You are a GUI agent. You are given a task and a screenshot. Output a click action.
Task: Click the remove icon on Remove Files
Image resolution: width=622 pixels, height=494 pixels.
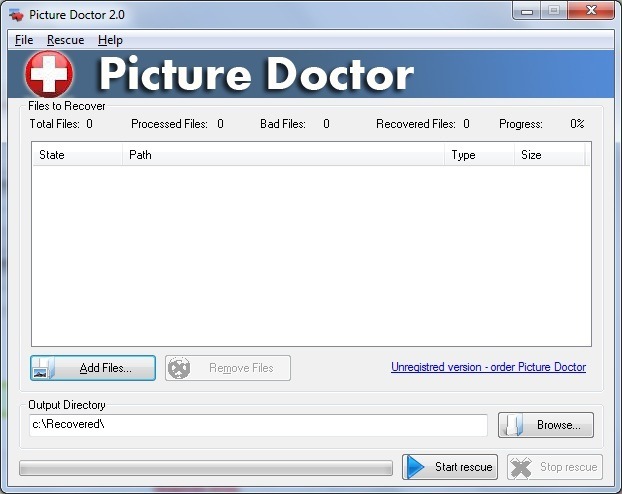[179, 368]
